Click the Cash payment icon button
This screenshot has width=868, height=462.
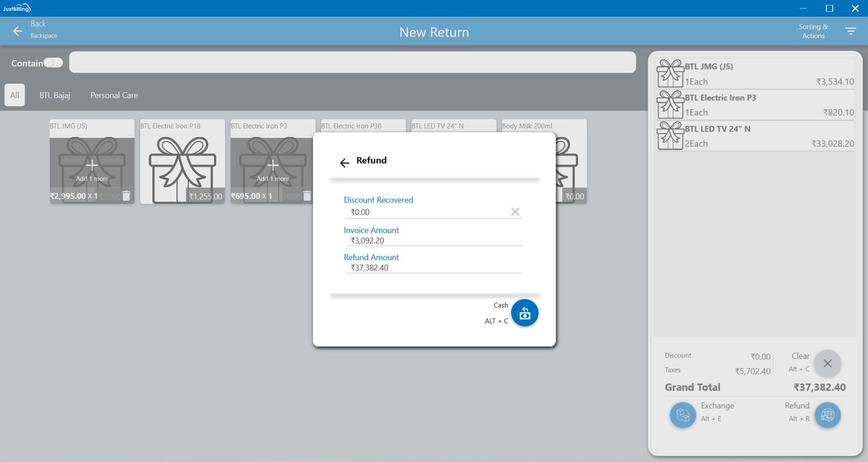point(524,313)
